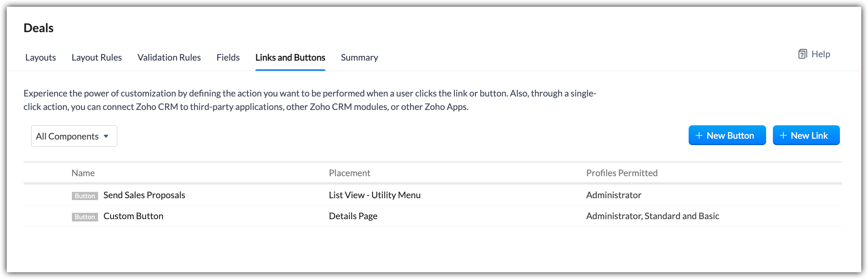
Task: Click the Profiles Permitted column header
Action: click(x=622, y=173)
